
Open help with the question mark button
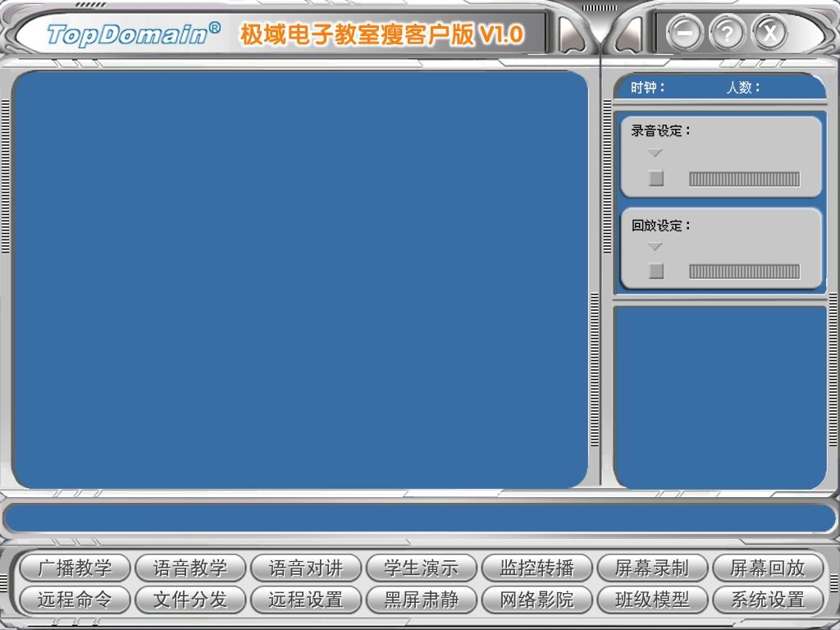727,34
